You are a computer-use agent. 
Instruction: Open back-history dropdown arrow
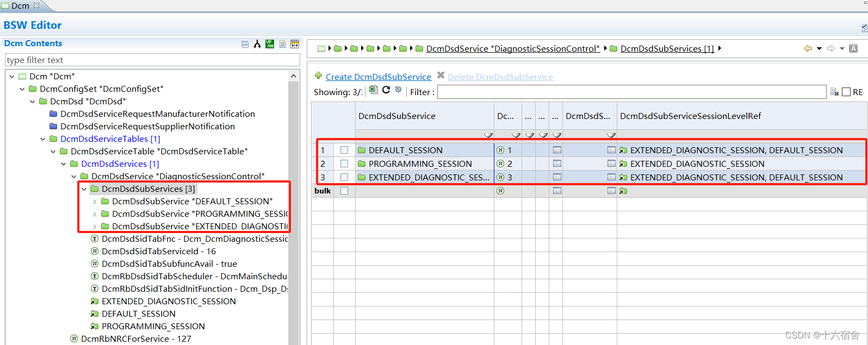[x=819, y=49]
